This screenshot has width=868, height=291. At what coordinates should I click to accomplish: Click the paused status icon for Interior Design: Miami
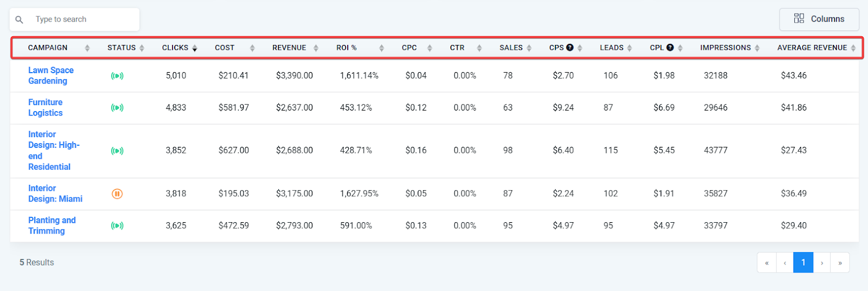click(x=117, y=193)
